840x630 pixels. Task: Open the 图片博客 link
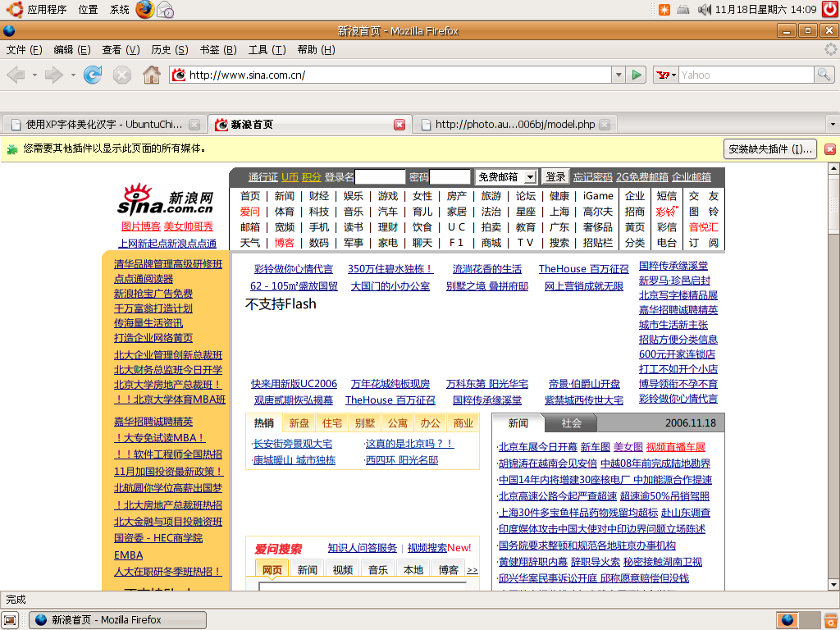point(141,226)
